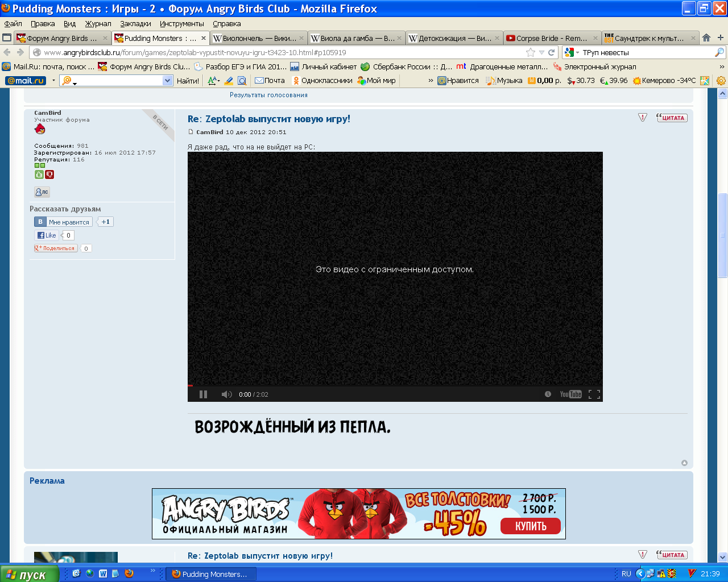Quote CamBird's post with ЦИТАТА button
This screenshot has height=582, width=728.
click(x=672, y=118)
